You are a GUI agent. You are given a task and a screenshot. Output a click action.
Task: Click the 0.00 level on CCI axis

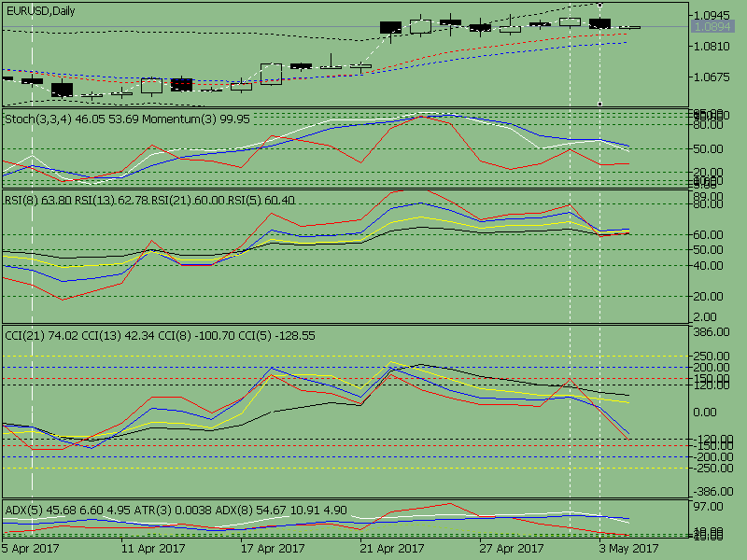705,412
